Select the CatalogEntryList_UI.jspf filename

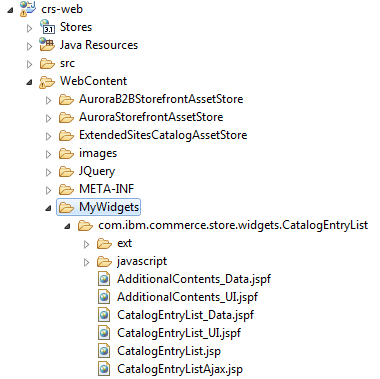coord(179,333)
